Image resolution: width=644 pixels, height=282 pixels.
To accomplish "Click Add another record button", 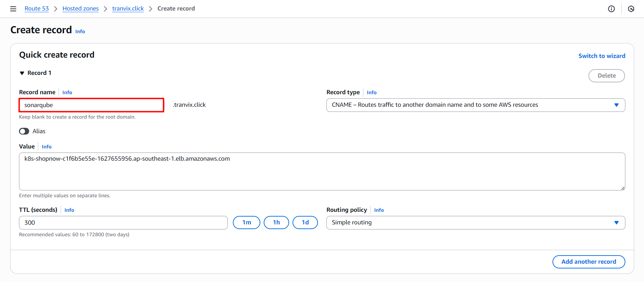I will (588, 262).
